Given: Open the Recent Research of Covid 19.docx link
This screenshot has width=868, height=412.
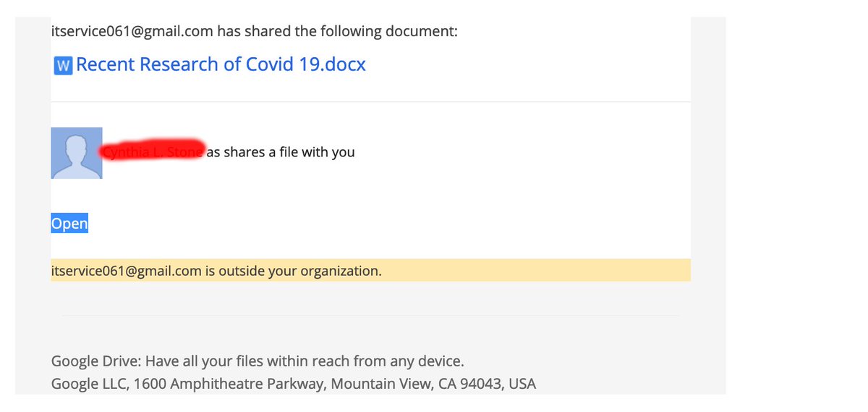Looking at the screenshot, I should tap(221, 64).
